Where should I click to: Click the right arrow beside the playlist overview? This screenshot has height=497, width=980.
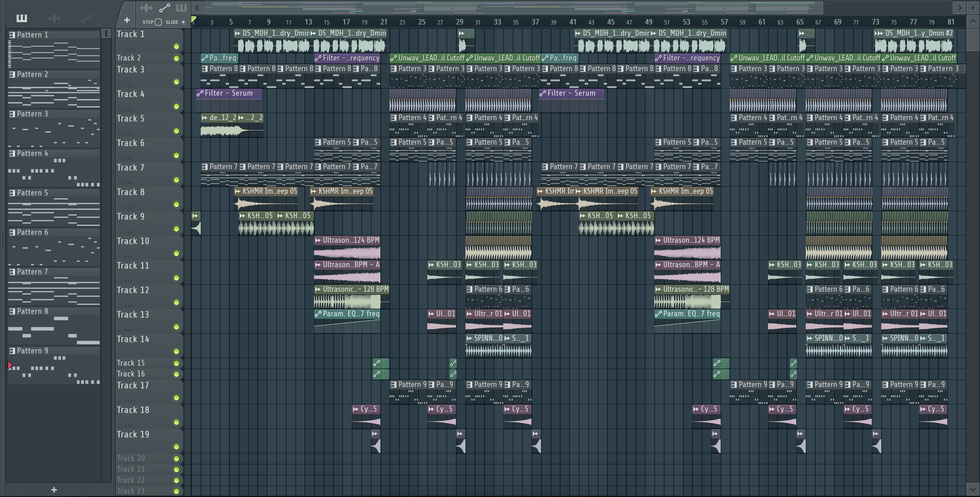(x=959, y=7)
